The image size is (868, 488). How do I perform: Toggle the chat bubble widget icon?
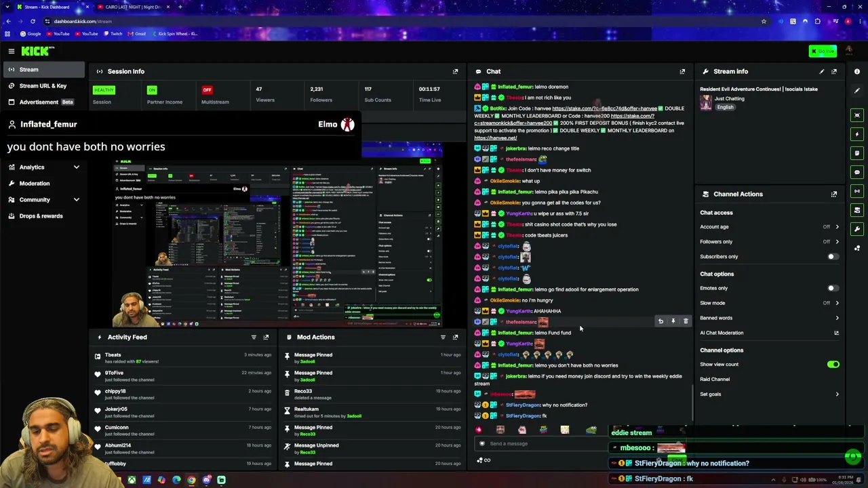(x=857, y=172)
